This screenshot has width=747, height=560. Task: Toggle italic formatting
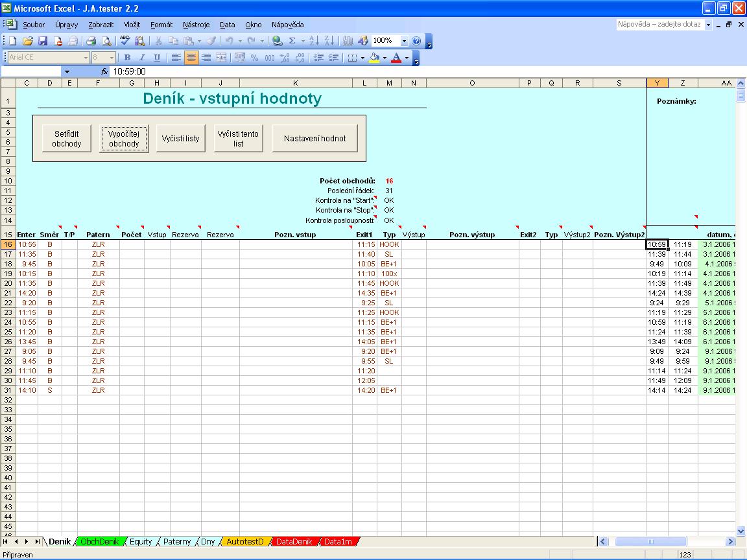point(142,58)
